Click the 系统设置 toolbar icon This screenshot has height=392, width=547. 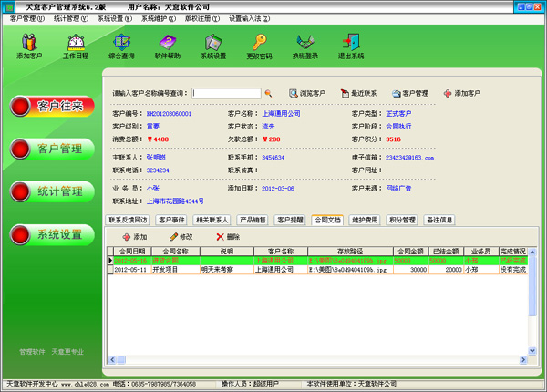click(213, 45)
